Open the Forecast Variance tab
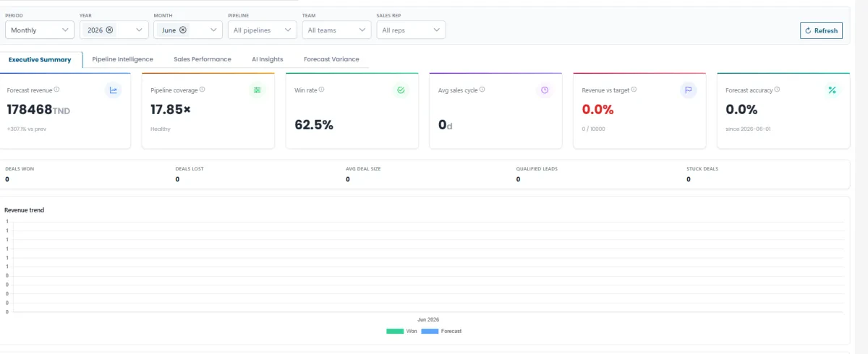 [331, 59]
